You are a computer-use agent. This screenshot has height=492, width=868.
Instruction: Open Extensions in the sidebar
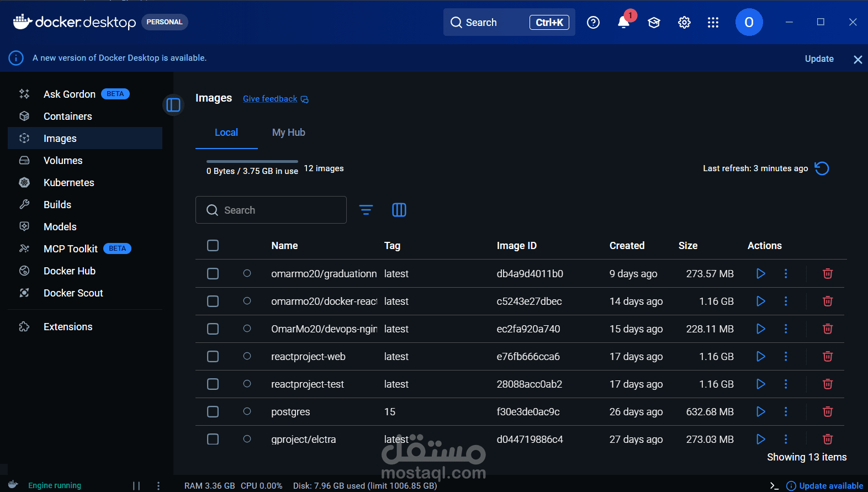(x=85, y=326)
